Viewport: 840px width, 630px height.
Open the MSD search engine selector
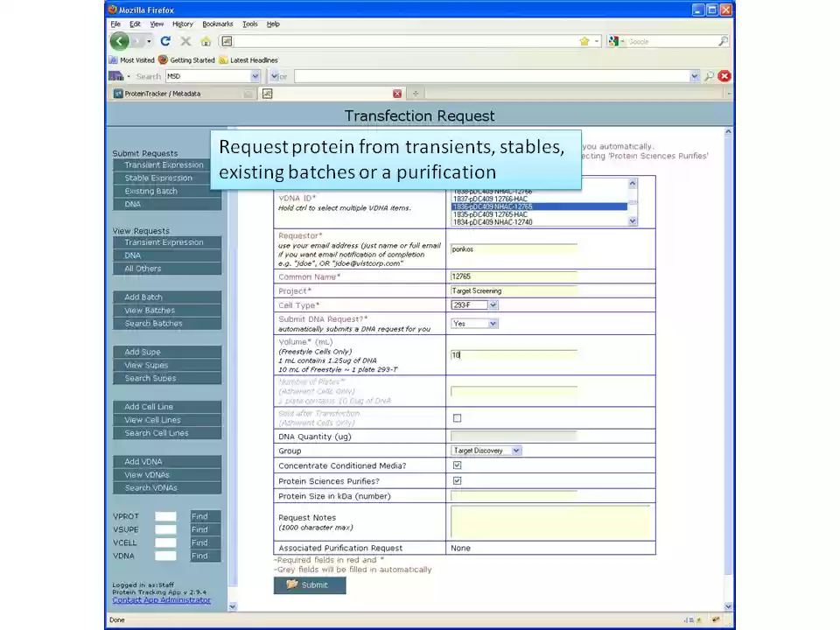[254, 76]
